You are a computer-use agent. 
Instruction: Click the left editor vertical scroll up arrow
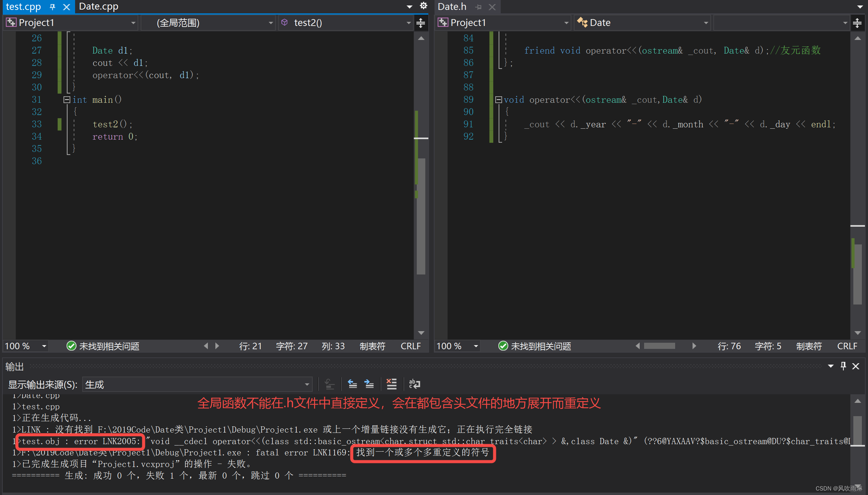(421, 38)
